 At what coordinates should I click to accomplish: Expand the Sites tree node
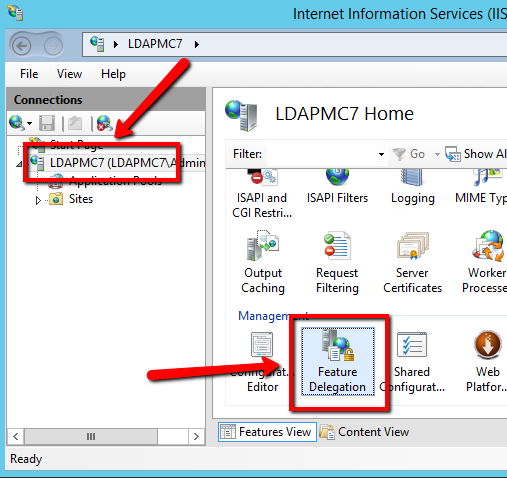(x=38, y=200)
